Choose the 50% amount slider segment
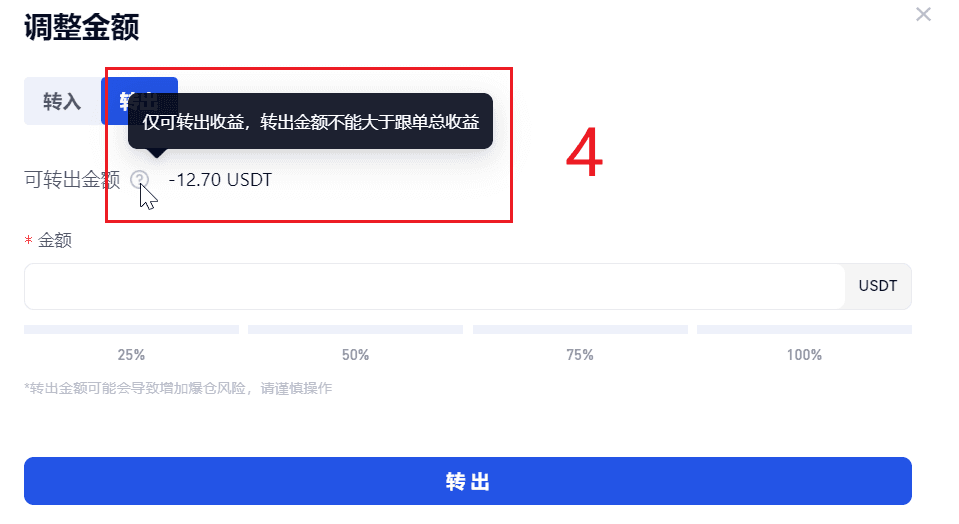The width and height of the screenshot is (959, 524). (355, 330)
